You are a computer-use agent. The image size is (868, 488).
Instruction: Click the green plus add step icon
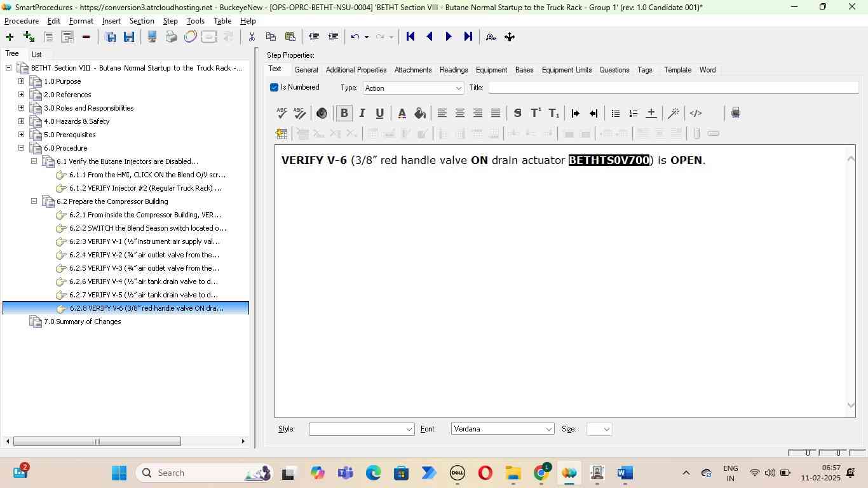coord(10,37)
